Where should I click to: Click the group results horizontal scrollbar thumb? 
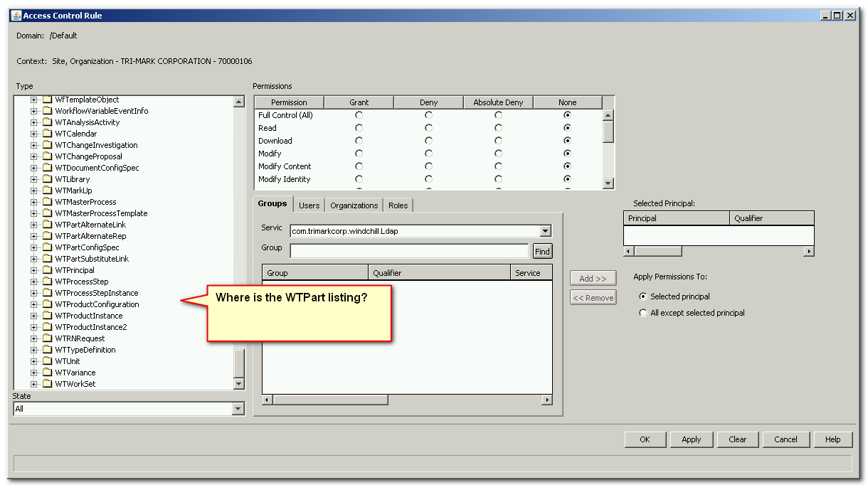[330, 400]
